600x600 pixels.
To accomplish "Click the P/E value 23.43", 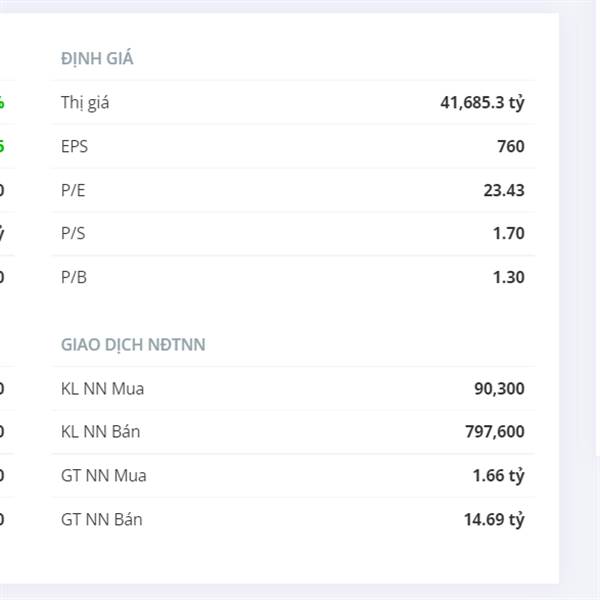I will coord(504,190).
